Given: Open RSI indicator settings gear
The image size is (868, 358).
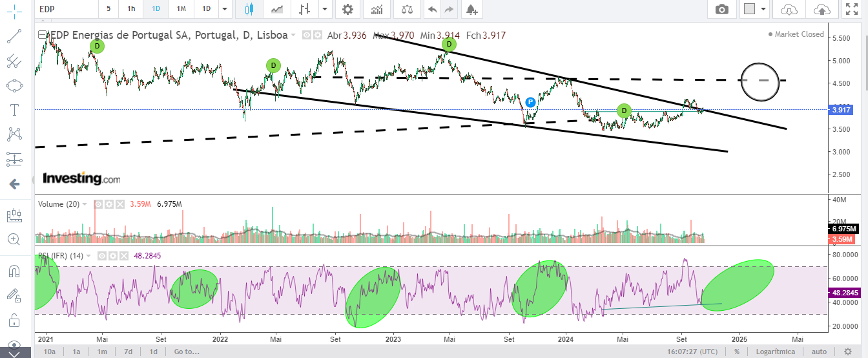Looking at the screenshot, I should coord(112,256).
